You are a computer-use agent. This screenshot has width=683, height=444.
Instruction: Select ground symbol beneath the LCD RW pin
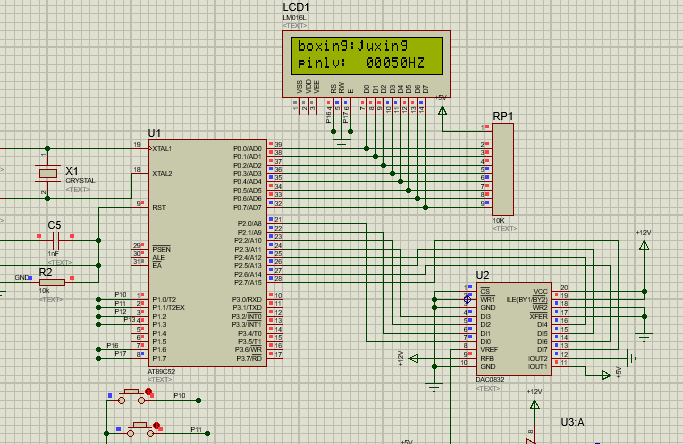(x=342, y=142)
